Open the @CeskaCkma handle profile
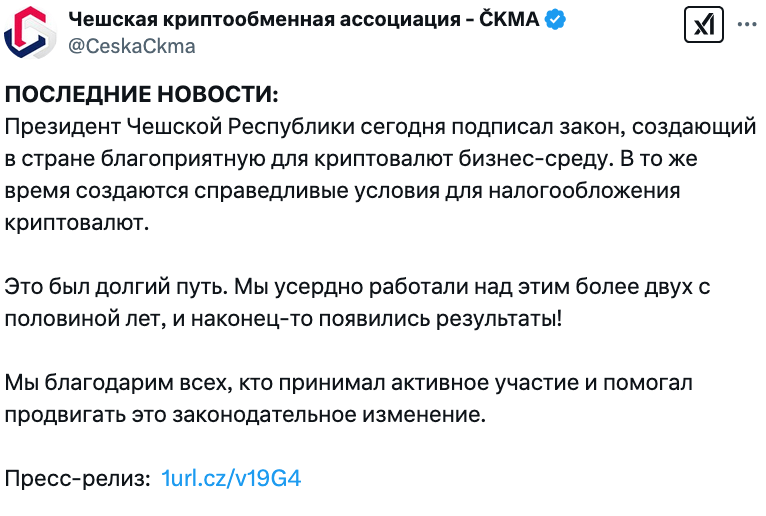 tap(132, 46)
